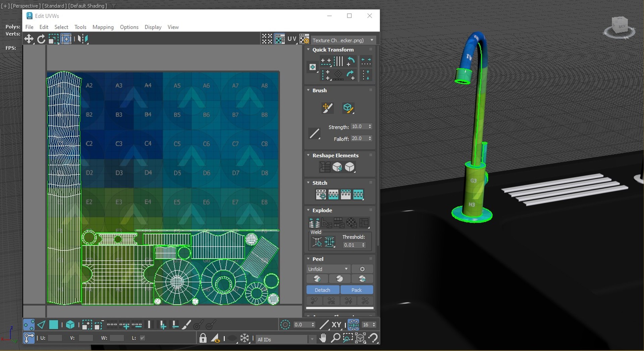Collapse the Brush rollout
644x351 pixels.
coord(308,90)
